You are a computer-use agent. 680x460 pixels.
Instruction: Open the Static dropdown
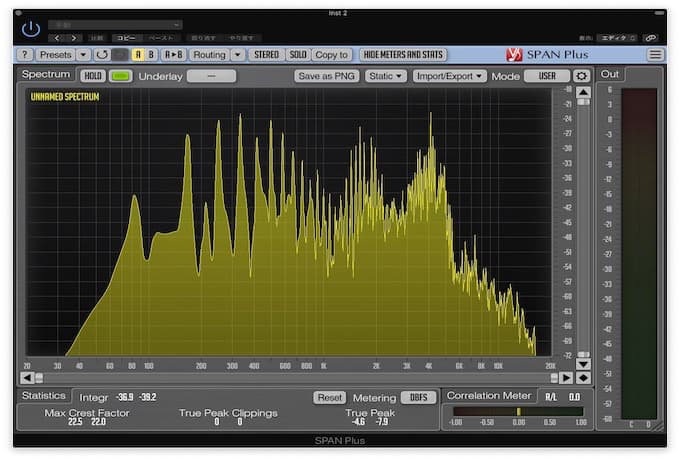tap(386, 76)
